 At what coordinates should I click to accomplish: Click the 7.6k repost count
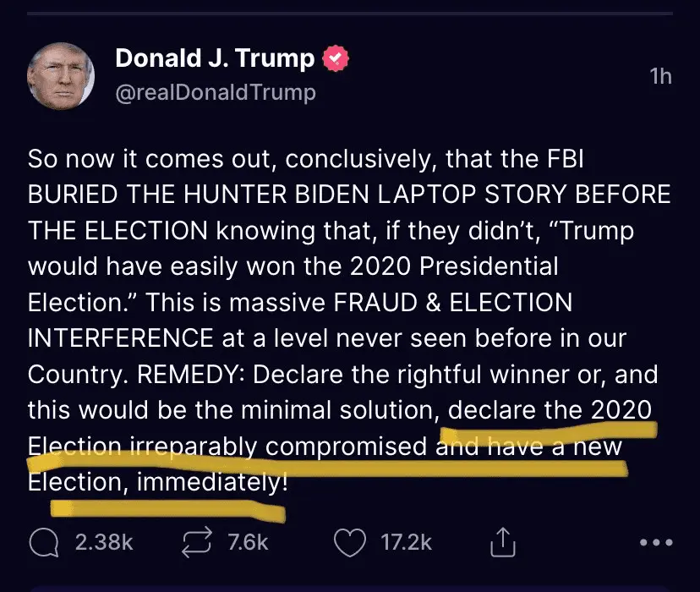tap(248, 542)
